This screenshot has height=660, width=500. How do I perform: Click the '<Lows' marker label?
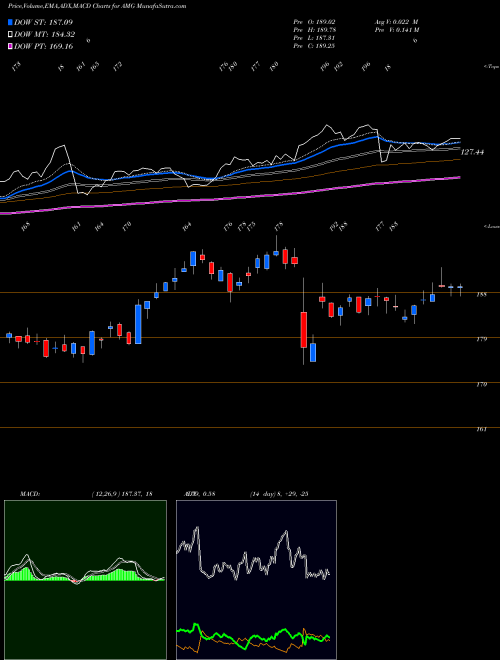coord(491,226)
